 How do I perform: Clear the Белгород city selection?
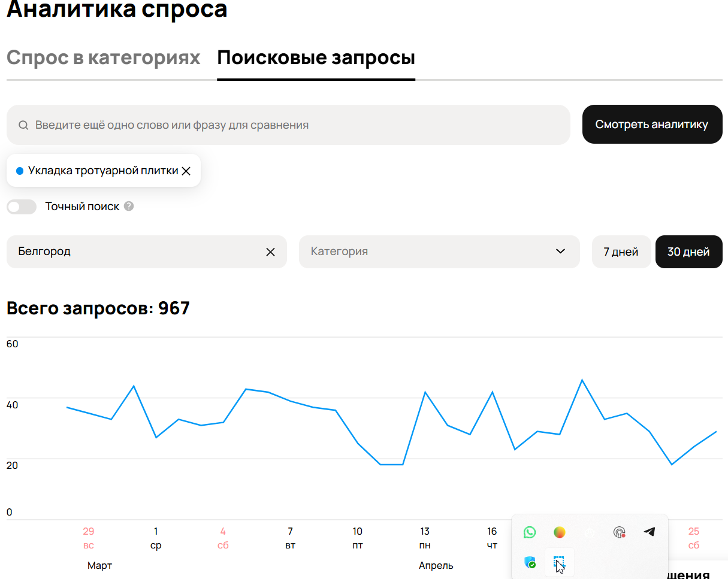click(x=270, y=251)
